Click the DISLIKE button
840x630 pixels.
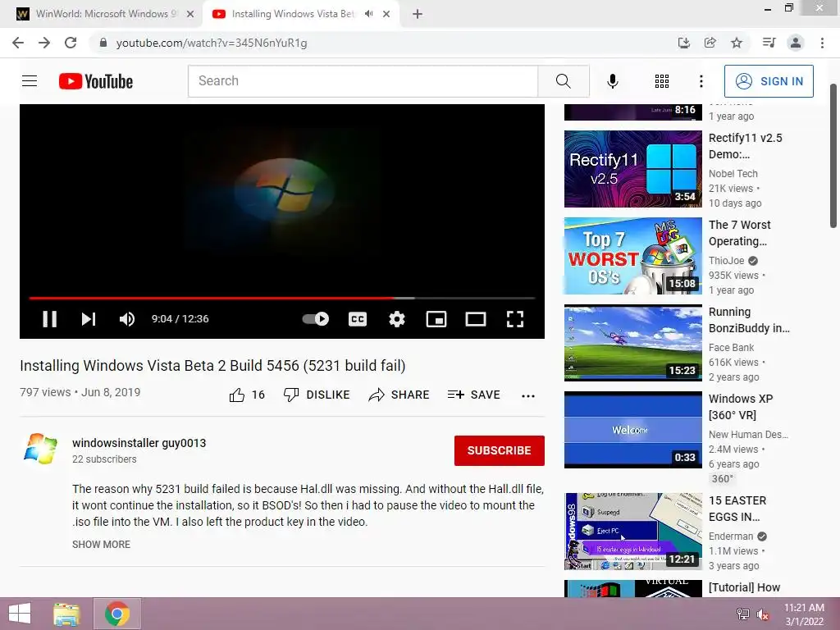click(317, 395)
